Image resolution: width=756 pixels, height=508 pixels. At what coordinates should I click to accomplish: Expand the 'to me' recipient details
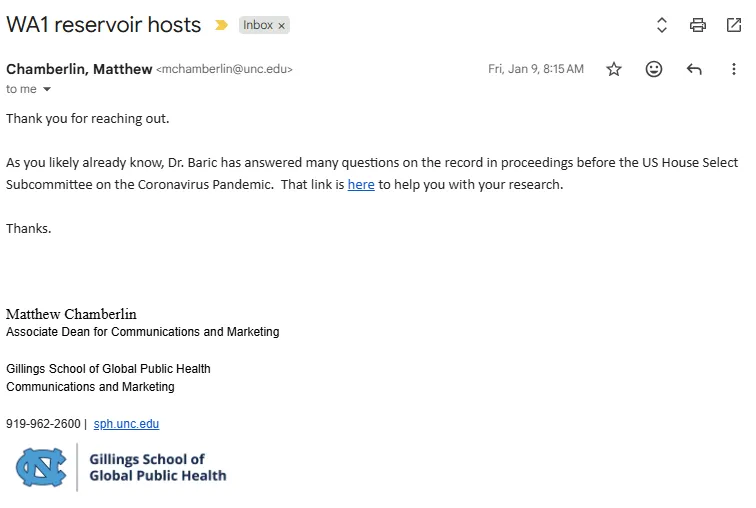46,90
